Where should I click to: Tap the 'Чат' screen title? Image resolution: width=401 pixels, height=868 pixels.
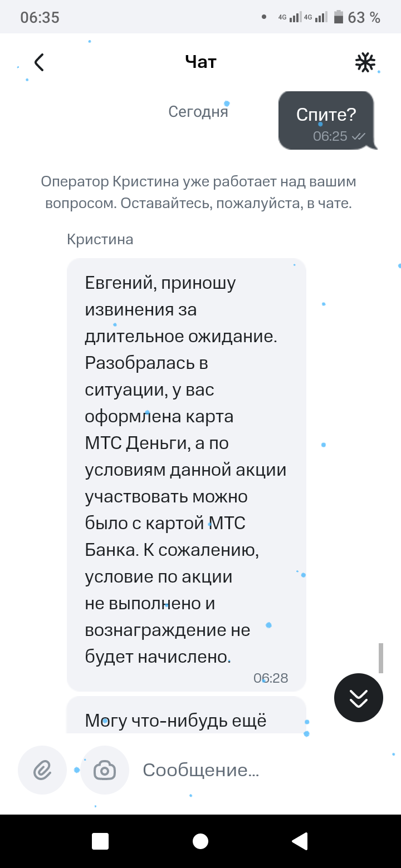(200, 62)
